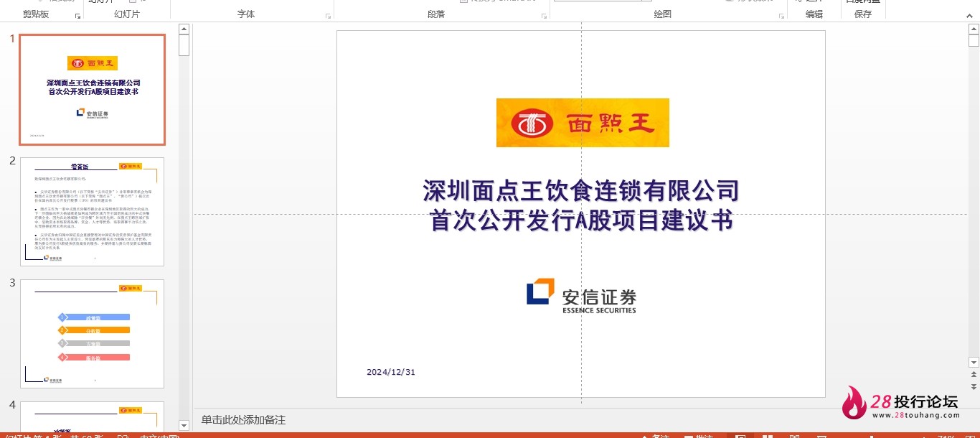
Task: Click the date text 2024/12/31
Action: [x=391, y=372]
